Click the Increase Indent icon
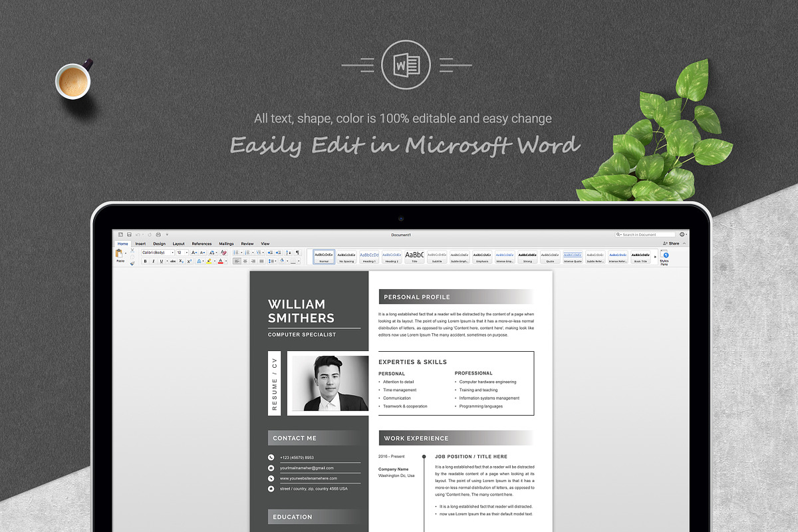 278,253
